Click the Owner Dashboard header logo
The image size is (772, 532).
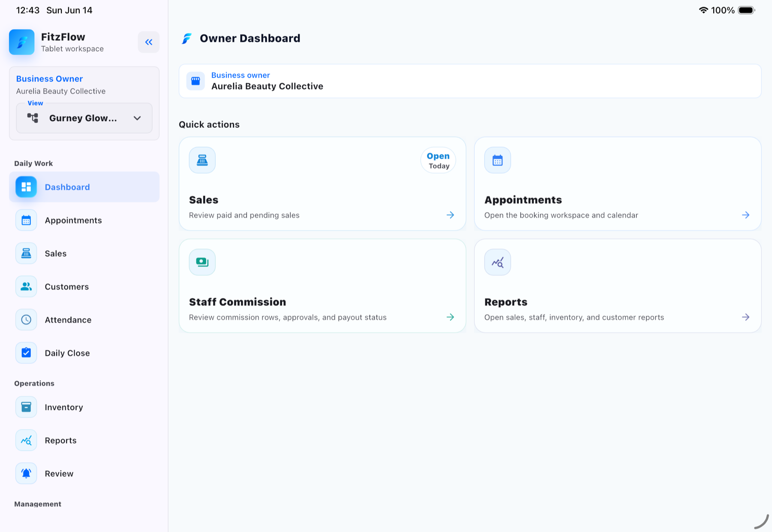[x=187, y=39]
